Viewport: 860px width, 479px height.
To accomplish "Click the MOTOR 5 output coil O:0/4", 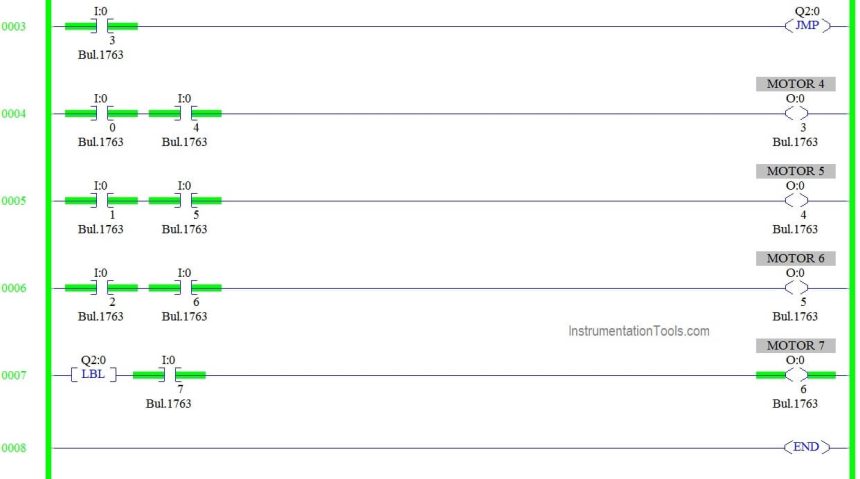I will [x=796, y=201].
